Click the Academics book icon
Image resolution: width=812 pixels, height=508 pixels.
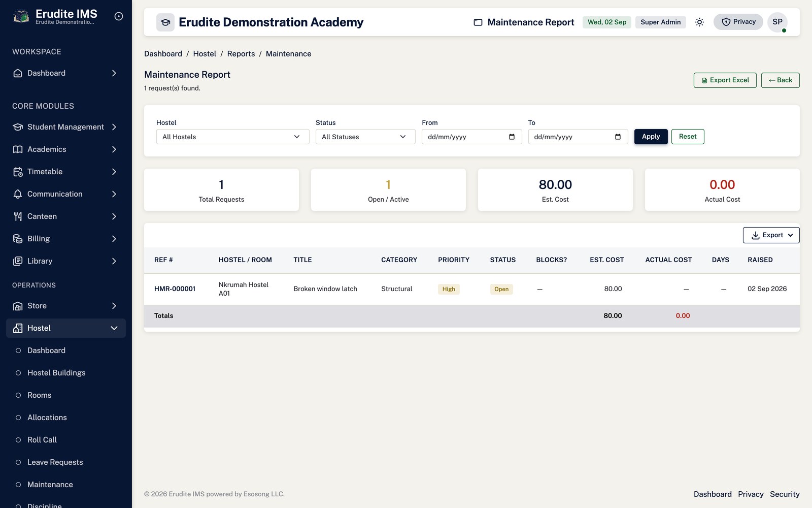(18, 149)
